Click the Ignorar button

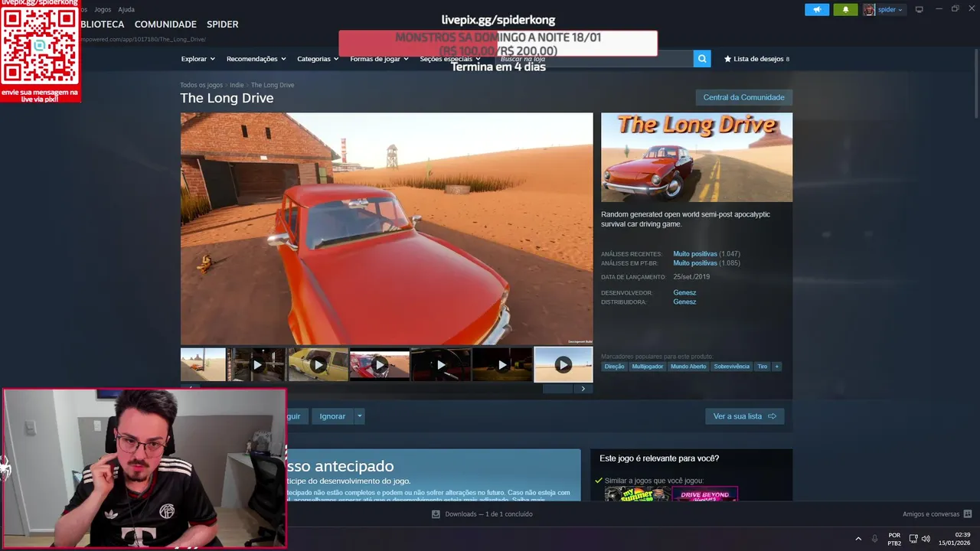point(332,416)
